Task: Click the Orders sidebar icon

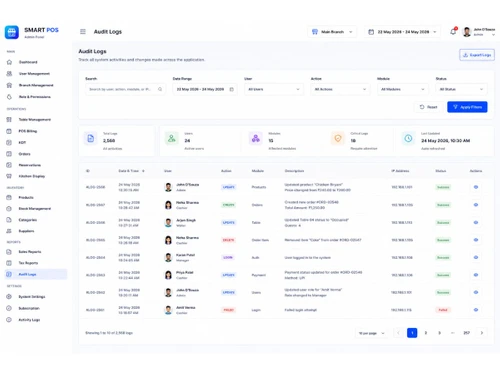Action: 9,154
